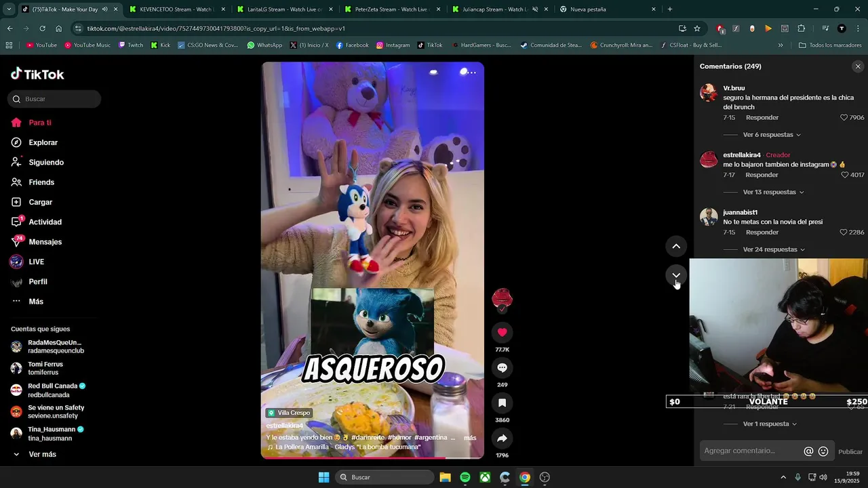
Task: Open new browser tab plus button
Action: pos(670,9)
